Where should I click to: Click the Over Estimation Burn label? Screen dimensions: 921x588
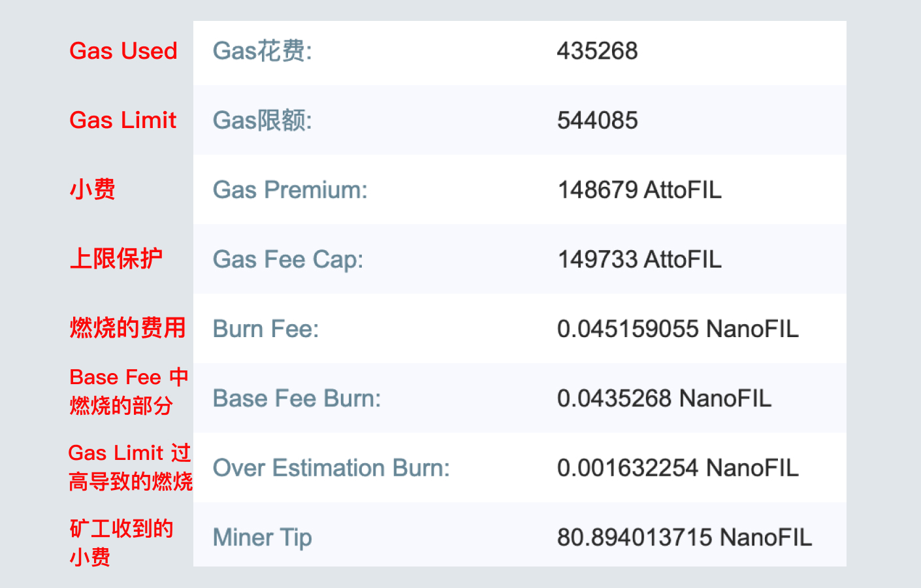(x=330, y=468)
